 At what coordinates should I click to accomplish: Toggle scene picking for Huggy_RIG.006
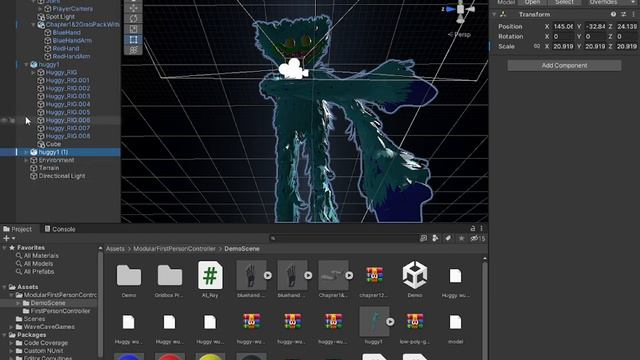tap(12, 120)
